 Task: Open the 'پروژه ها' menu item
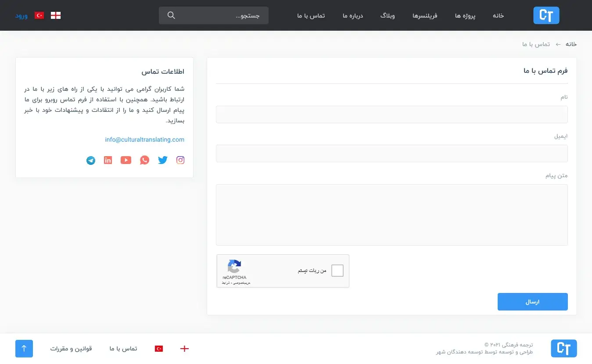point(465,15)
